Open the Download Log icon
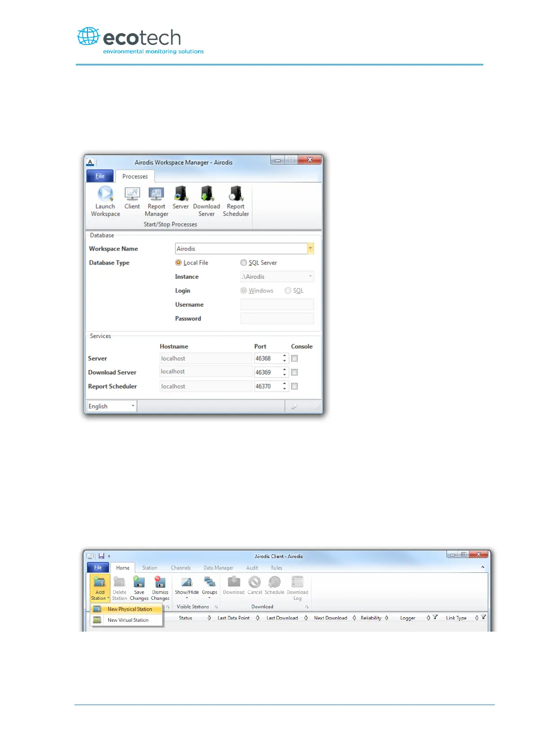 pyautogui.click(x=298, y=582)
